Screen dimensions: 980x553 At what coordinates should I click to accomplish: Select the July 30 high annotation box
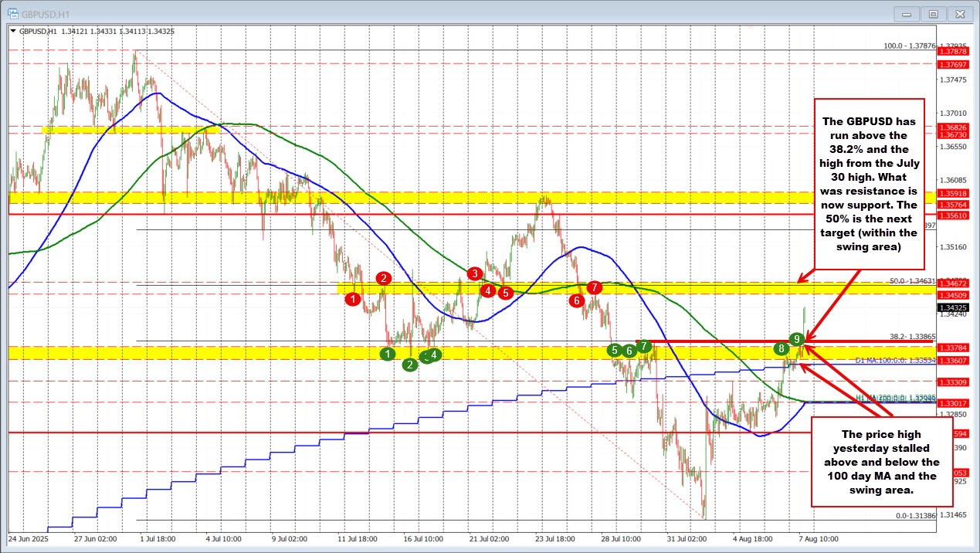[x=870, y=182]
